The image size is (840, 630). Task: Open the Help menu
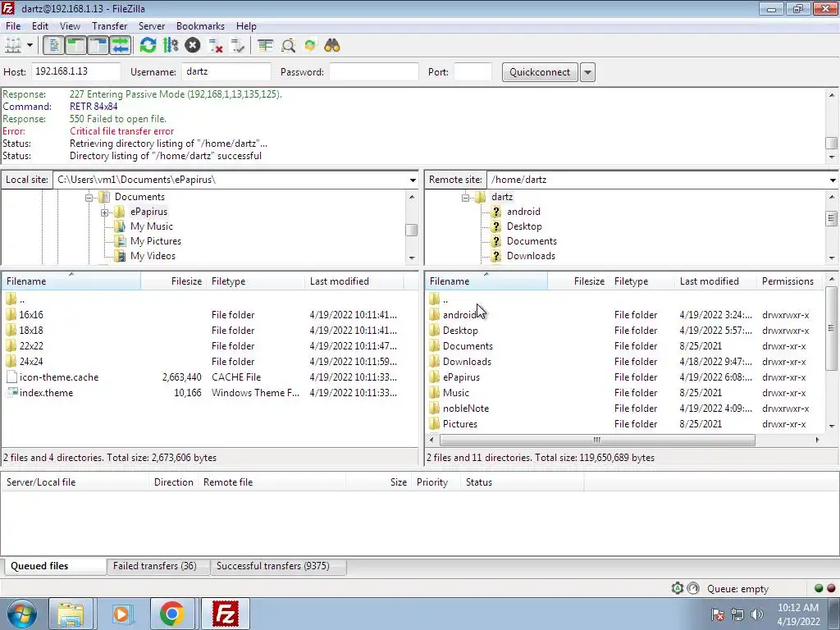coord(246,25)
